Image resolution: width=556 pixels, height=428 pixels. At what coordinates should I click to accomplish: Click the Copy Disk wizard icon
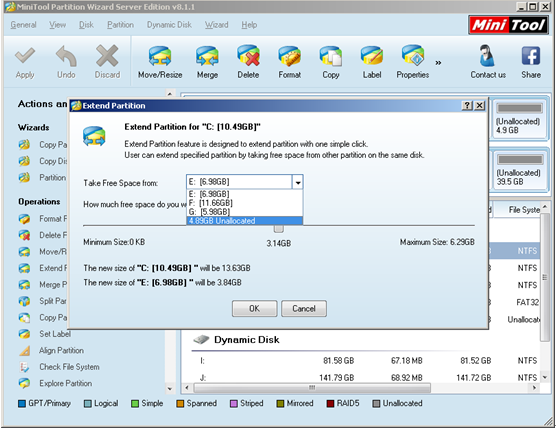(x=24, y=161)
